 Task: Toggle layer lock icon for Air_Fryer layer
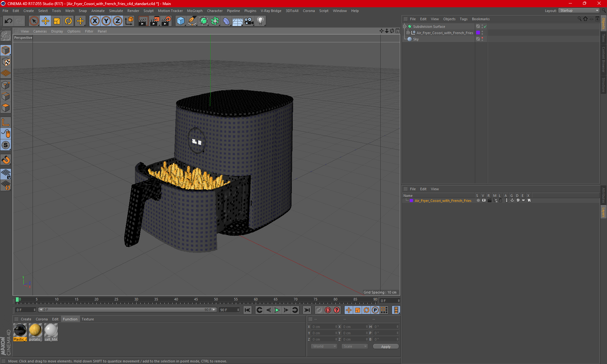(501, 200)
